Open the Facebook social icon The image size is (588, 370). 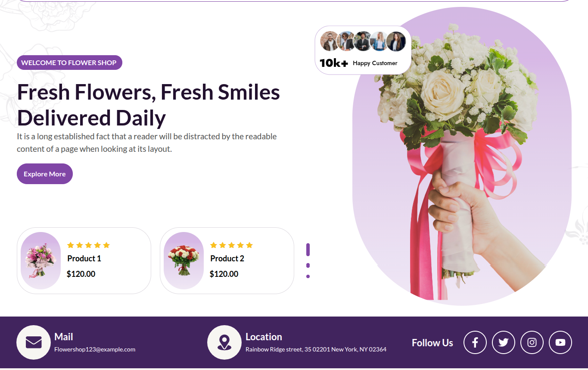point(475,342)
